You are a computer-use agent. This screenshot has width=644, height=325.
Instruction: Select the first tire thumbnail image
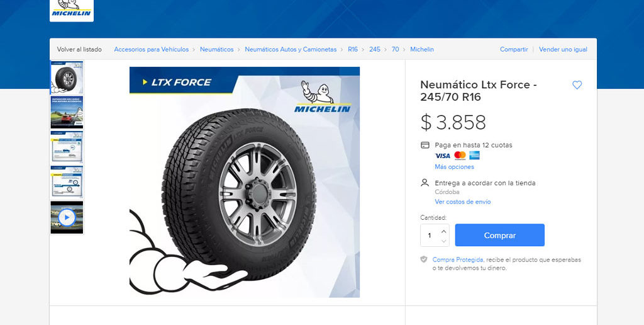pos(67,77)
